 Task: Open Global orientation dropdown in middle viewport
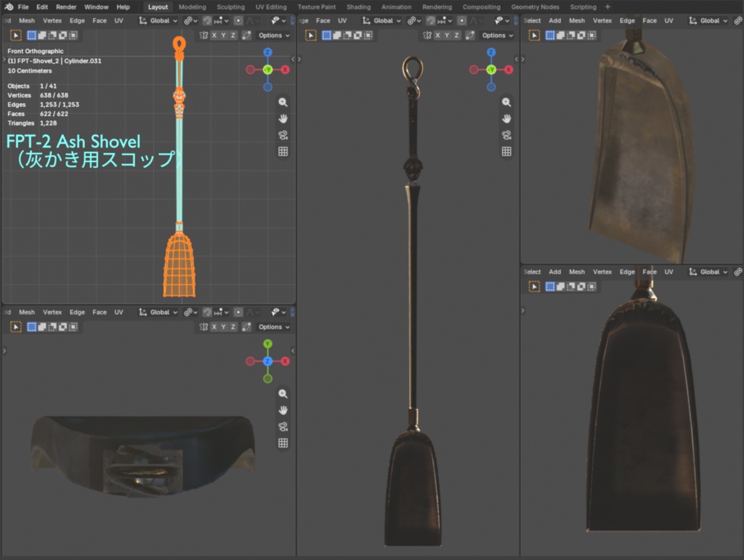382,21
